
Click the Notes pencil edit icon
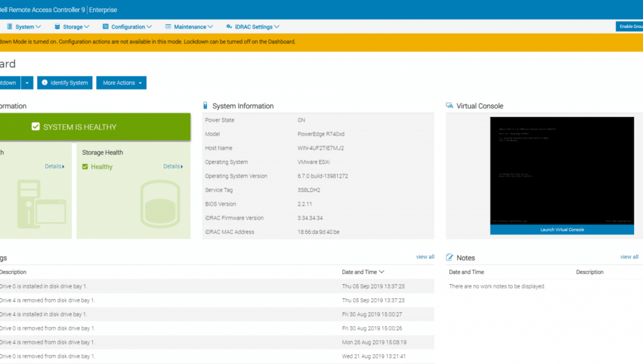(x=450, y=257)
